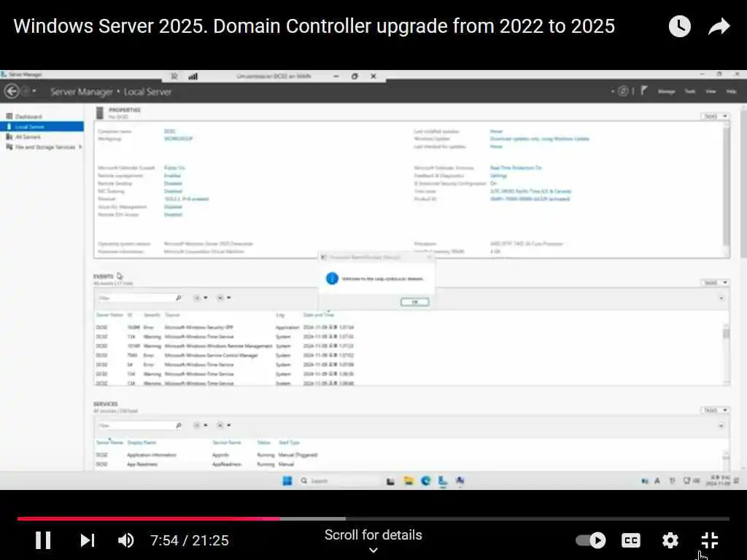Click the Events list vertical scrollbar
Screen dimensions: 747x560
coord(726,354)
